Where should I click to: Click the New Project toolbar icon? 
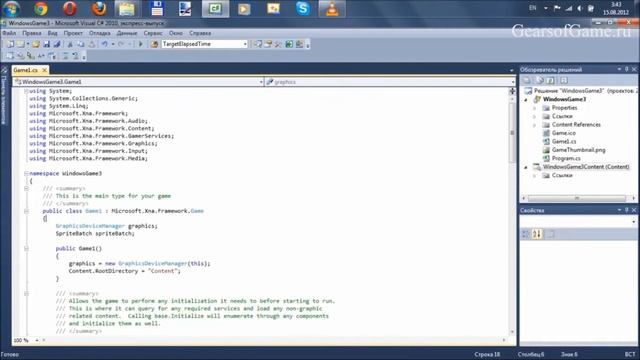pos(10,44)
